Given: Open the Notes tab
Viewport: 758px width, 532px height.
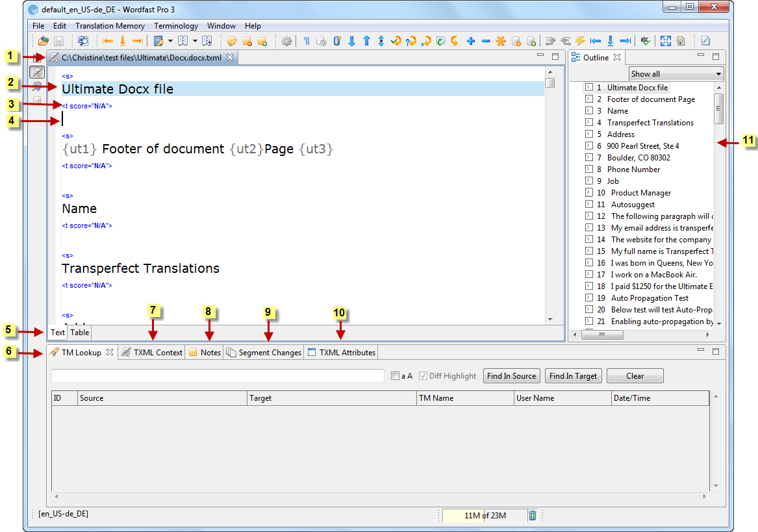Looking at the screenshot, I should [205, 353].
